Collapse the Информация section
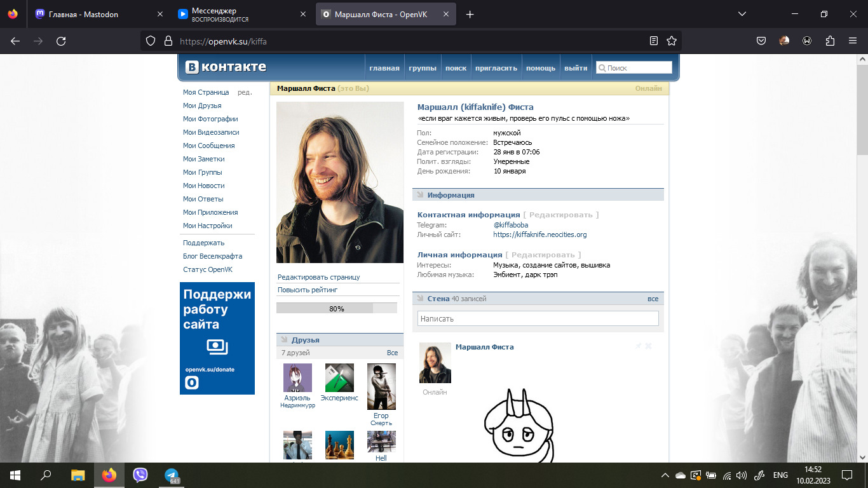The image size is (868, 488). click(x=420, y=195)
